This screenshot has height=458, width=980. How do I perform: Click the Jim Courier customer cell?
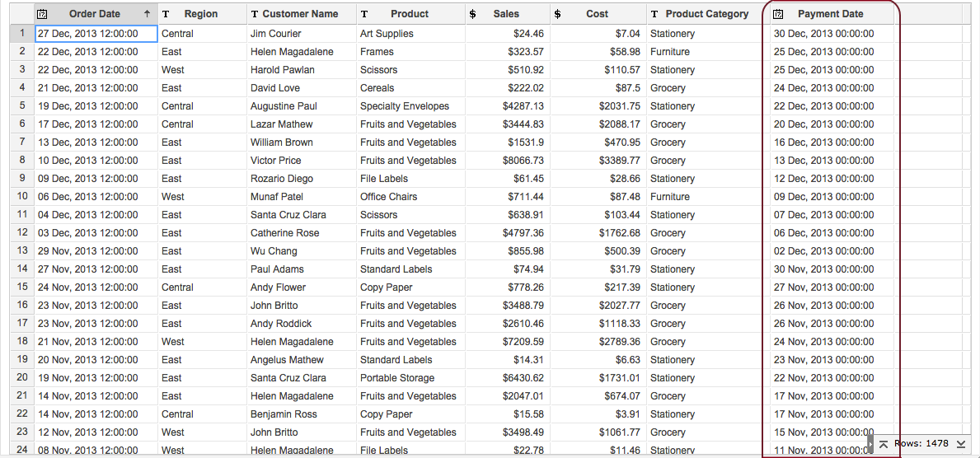(275, 34)
